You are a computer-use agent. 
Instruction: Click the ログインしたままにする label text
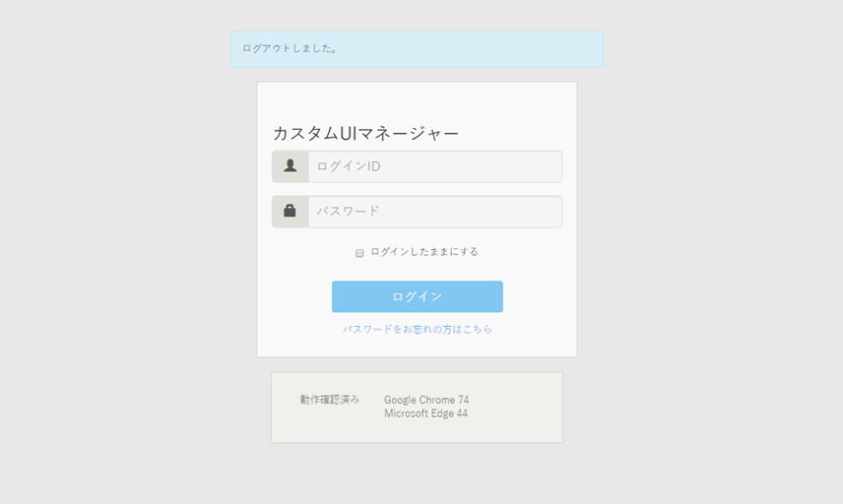click(x=424, y=252)
